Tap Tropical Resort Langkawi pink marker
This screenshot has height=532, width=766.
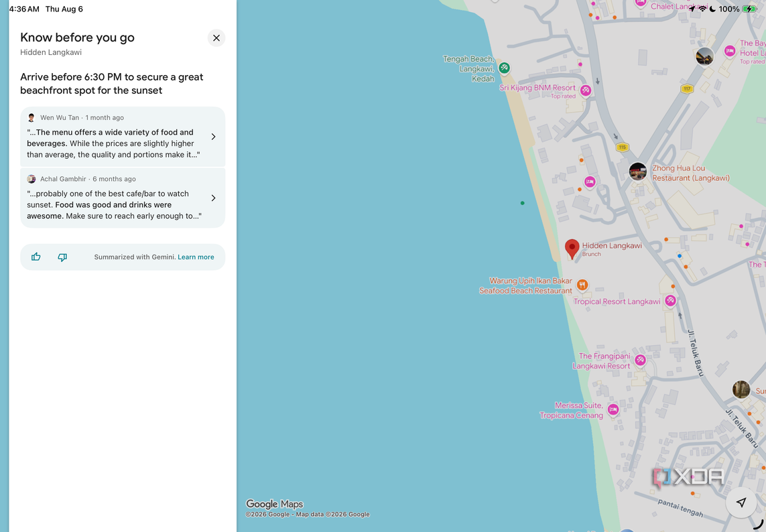pyautogui.click(x=670, y=300)
